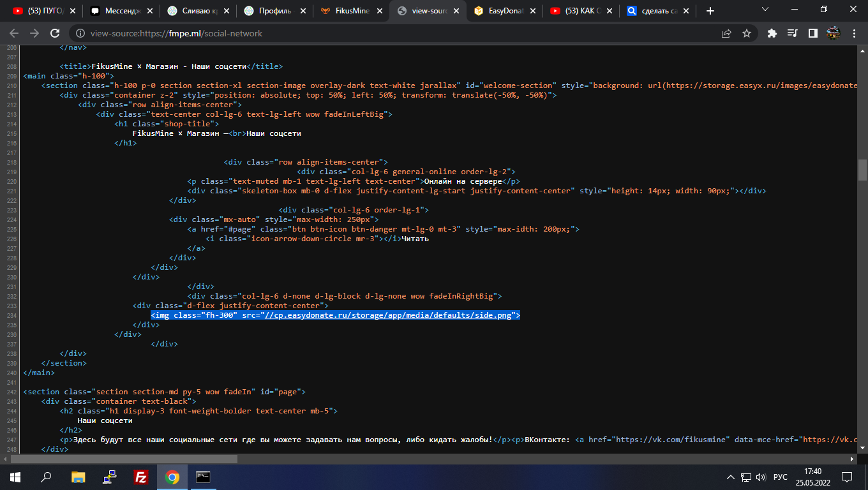Toggle the browser side panel

[812, 33]
